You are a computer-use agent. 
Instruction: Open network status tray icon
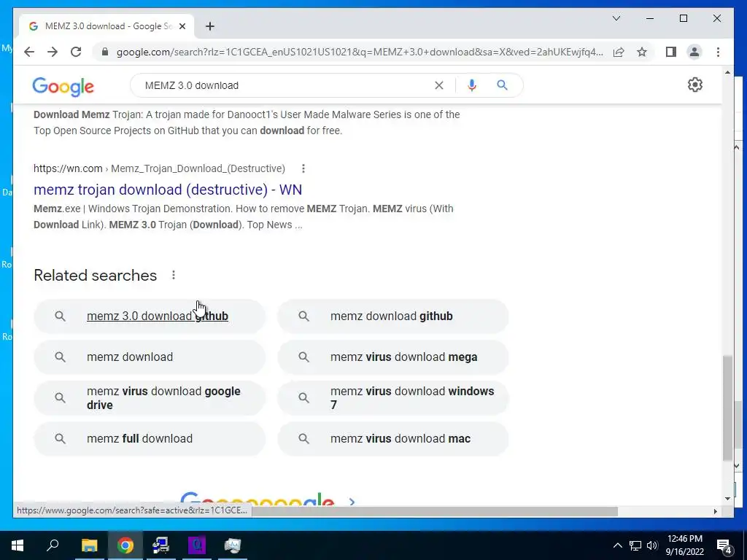(635, 545)
